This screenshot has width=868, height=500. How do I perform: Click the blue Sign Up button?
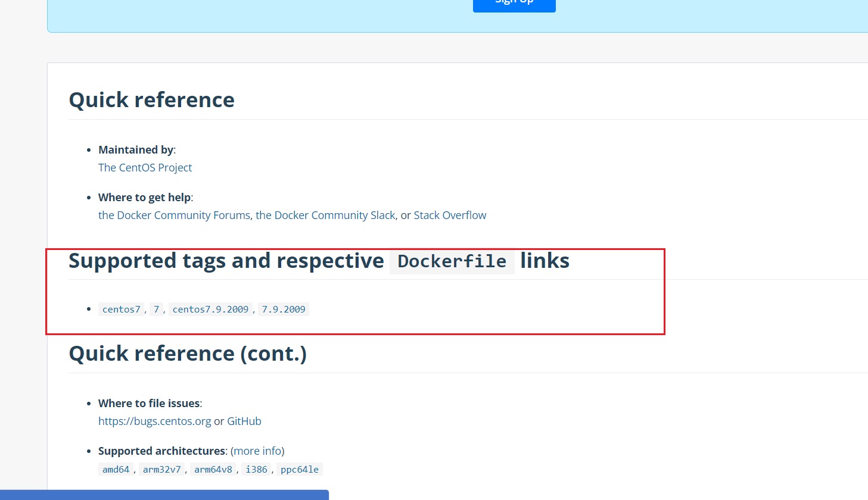click(514, 5)
